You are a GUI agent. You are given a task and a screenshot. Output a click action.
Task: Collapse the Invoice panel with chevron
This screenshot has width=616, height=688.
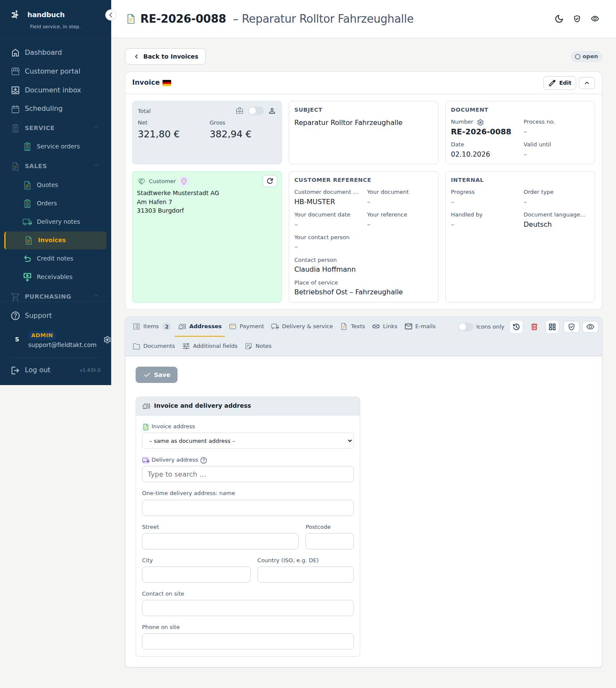pos(587,83)
